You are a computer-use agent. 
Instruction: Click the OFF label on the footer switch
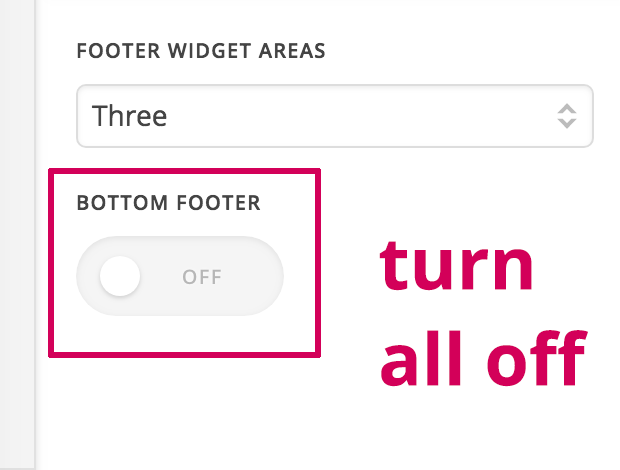(202, 277)
